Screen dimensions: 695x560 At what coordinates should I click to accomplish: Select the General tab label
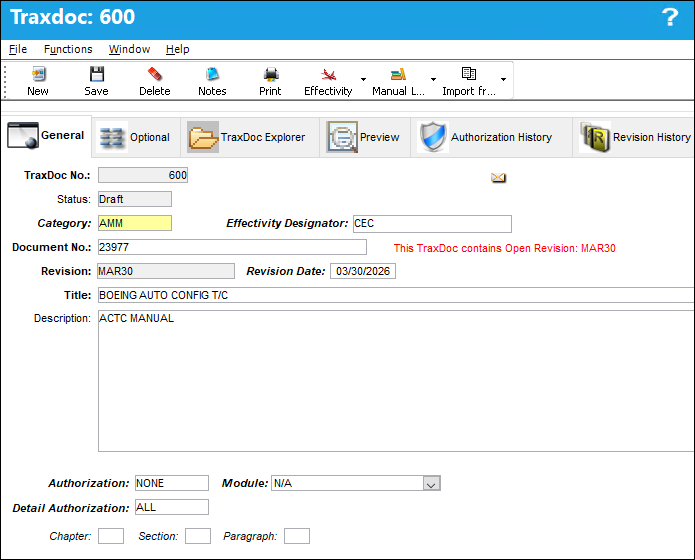tap(62, 135)
